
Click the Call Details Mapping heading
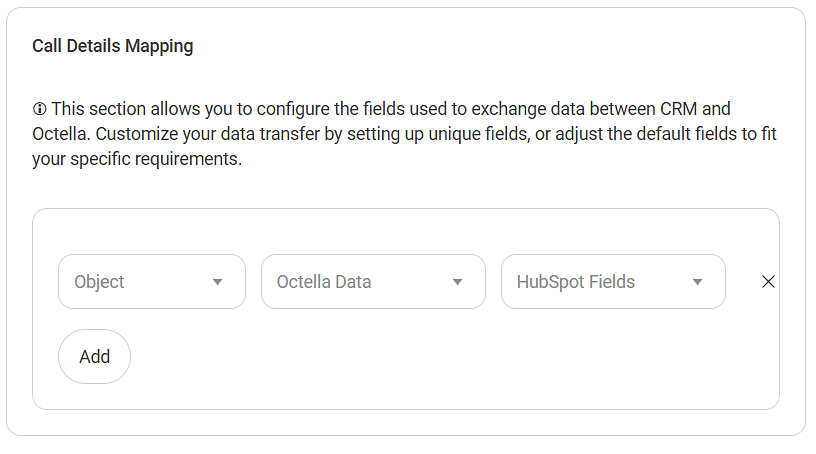(x=113, y=46)
